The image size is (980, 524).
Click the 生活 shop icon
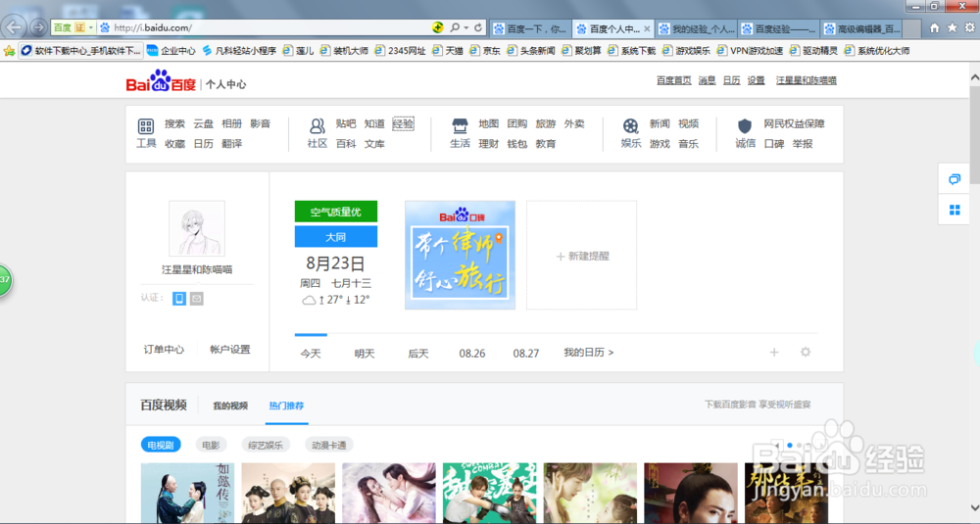(x=460, y=126)
